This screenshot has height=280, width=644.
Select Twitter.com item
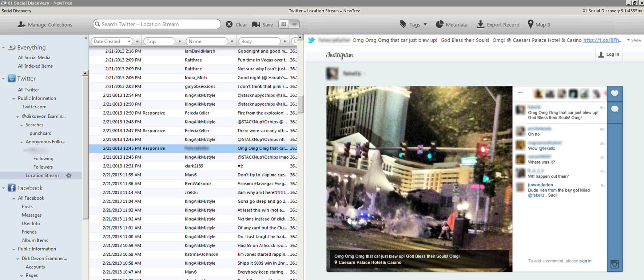coord(34,107)
